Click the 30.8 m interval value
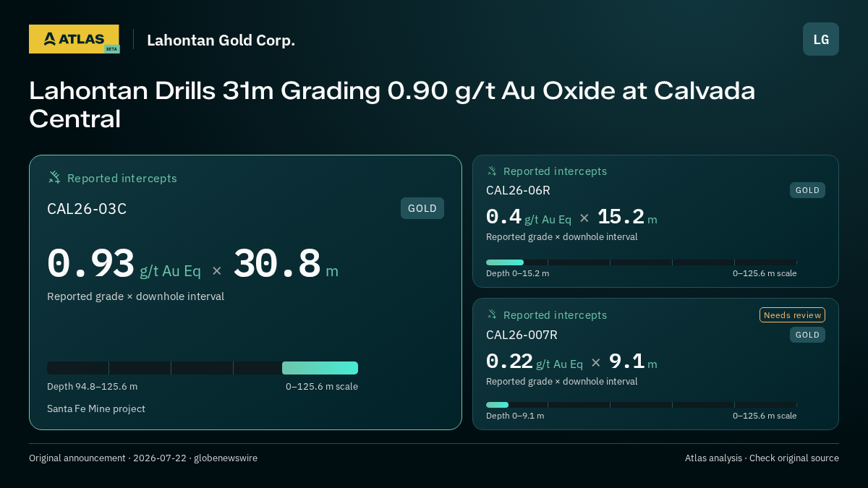Image resolution: width=868 pixels, height=488 pixels. point(277,264)
